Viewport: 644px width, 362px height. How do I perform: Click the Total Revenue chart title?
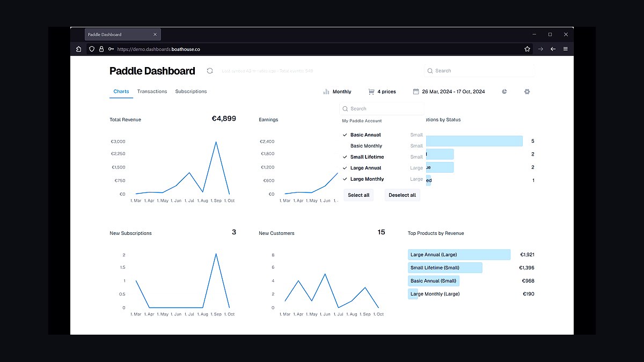[125, 120]
